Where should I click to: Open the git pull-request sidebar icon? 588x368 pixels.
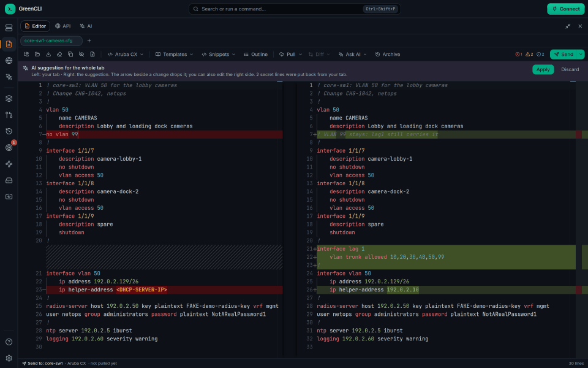coord(9,115)
